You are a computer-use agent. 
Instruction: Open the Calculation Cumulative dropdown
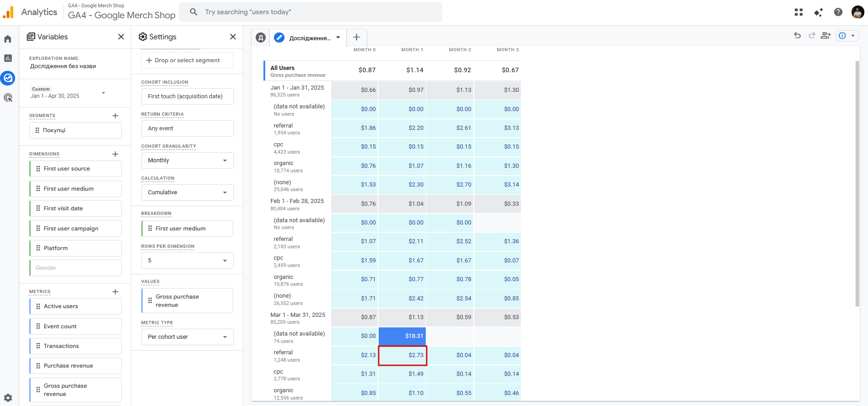coord(188,192)
